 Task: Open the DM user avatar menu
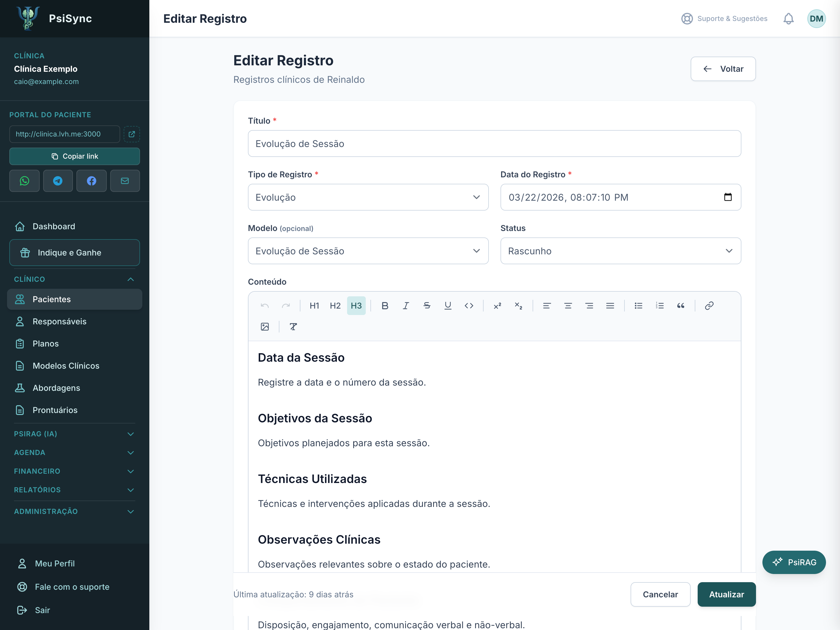(816, 19)
